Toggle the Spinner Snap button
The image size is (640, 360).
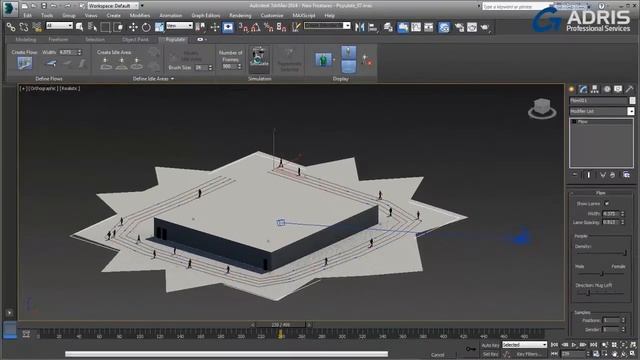(282, 27)
